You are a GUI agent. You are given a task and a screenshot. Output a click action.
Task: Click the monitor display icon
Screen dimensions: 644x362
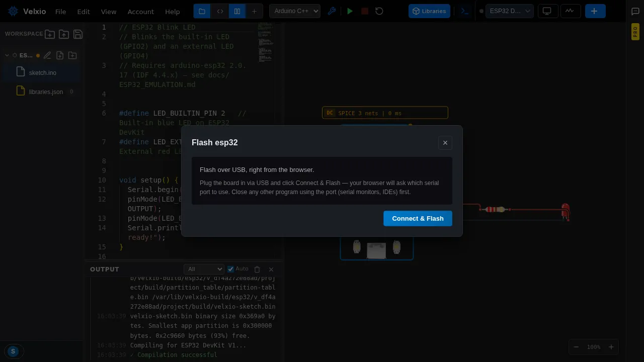tap(547, 11)
